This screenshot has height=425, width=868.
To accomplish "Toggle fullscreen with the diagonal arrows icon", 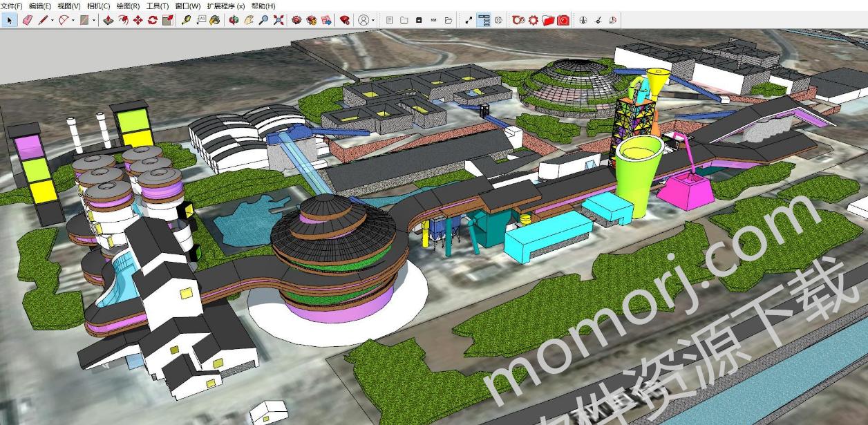I will [x=469, y=20].
